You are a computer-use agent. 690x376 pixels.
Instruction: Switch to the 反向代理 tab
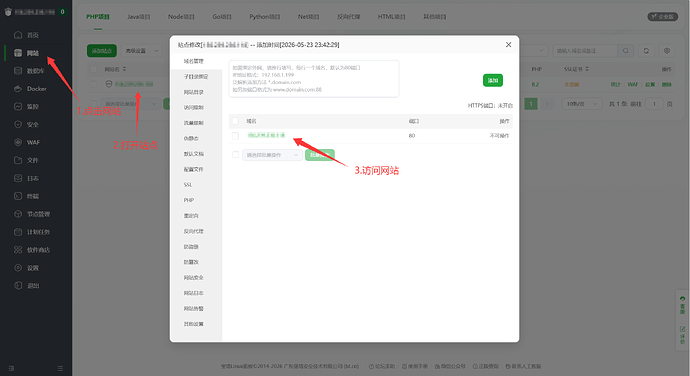[349, 17]
